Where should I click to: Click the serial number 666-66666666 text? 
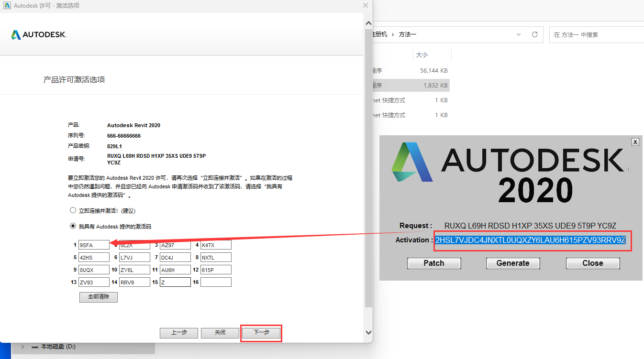click(x=124, y=136)
